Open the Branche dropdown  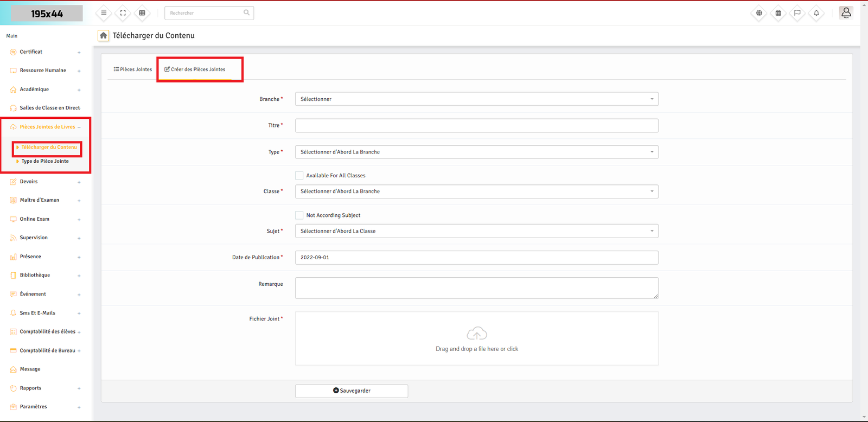[x=476, y=99]
